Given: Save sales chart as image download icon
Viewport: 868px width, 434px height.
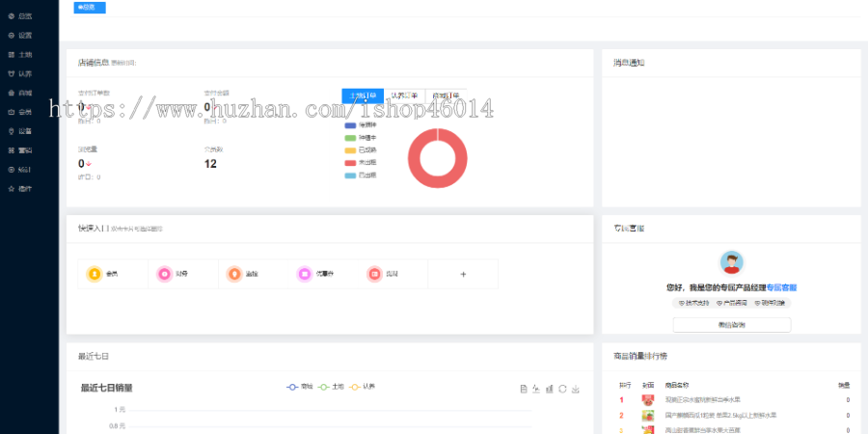Looking at the screenshot, I should 576,390.
